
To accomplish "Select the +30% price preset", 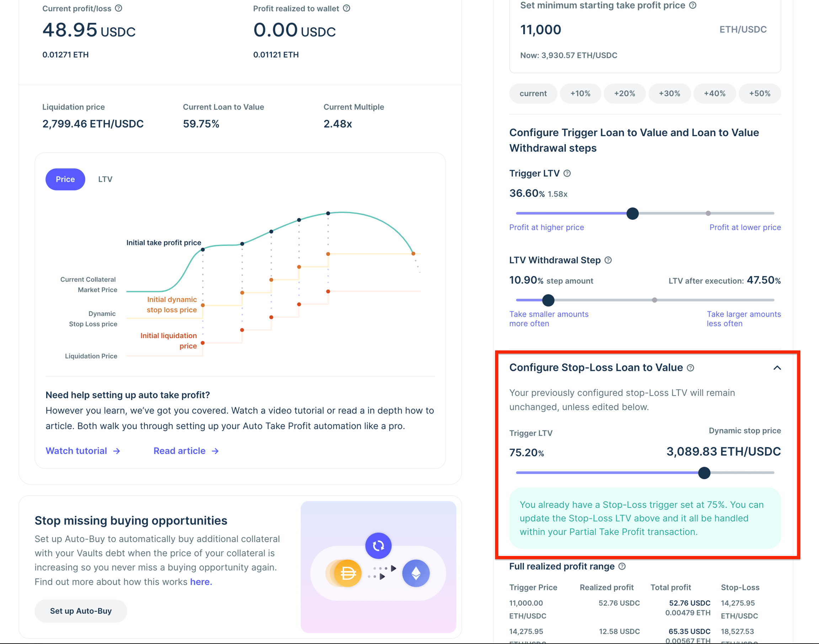I will click(x=669, y=93).
